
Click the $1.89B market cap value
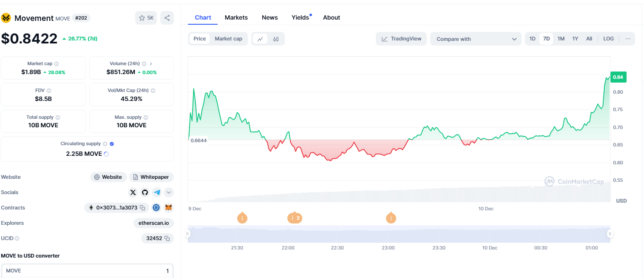[x=31, y=72]
